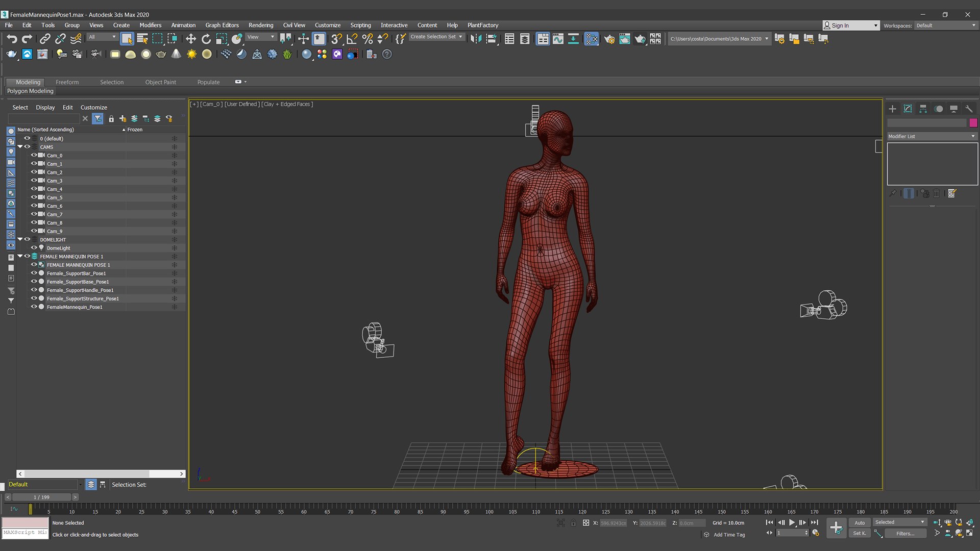Open the Schematic View
The width and height of the screenshot is (980, 551).
[x=573, y=39]
